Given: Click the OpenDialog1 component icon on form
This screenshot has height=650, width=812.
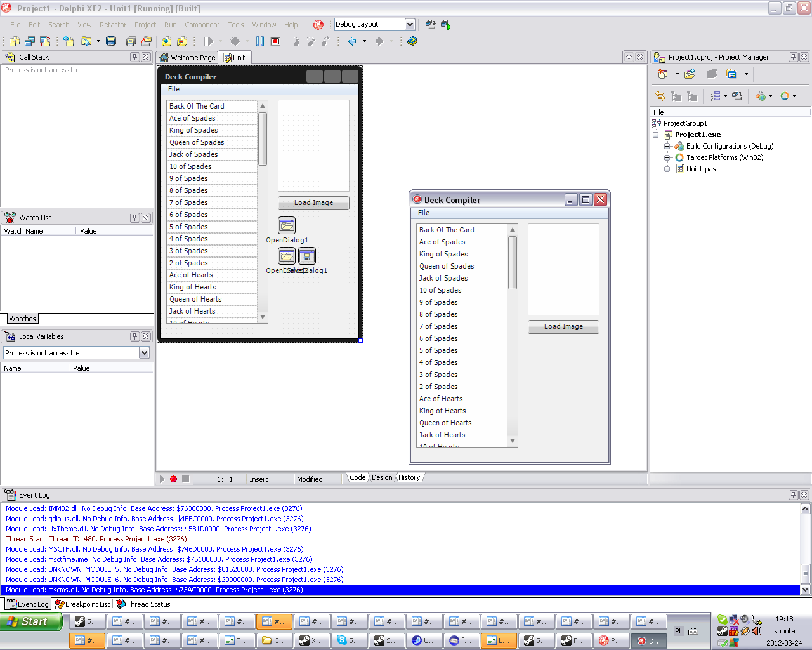Looking at the screenshot, I should click(x=287, y=225).
